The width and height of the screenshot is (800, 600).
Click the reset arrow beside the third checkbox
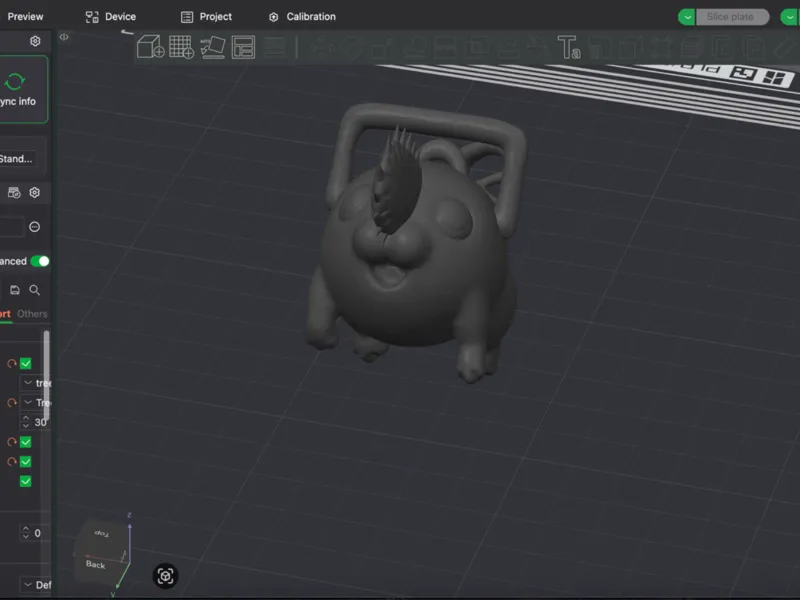pos(12,462)
